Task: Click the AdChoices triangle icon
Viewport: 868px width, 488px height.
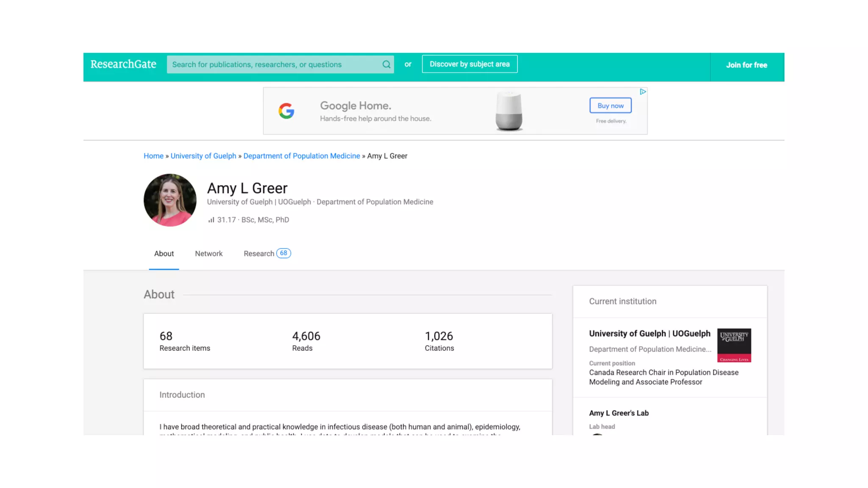Action: click(643, 91)
